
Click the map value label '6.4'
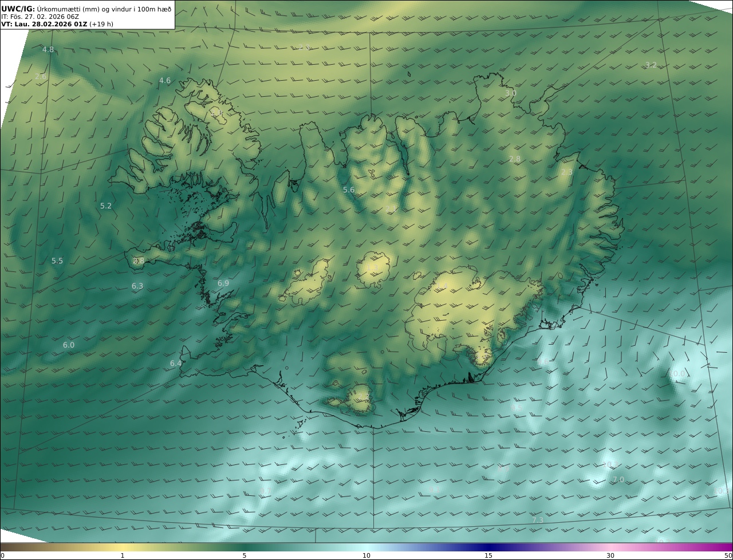point(176,364)
